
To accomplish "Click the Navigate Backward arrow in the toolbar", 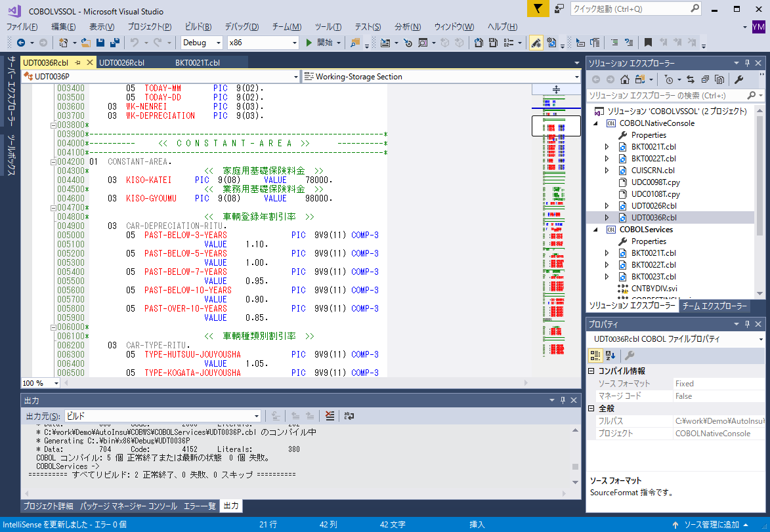I will 20,43.
